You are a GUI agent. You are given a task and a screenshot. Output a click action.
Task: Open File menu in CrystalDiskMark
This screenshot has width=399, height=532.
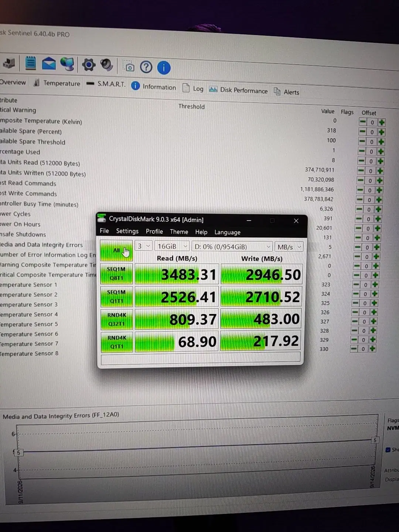coord(104,231)
